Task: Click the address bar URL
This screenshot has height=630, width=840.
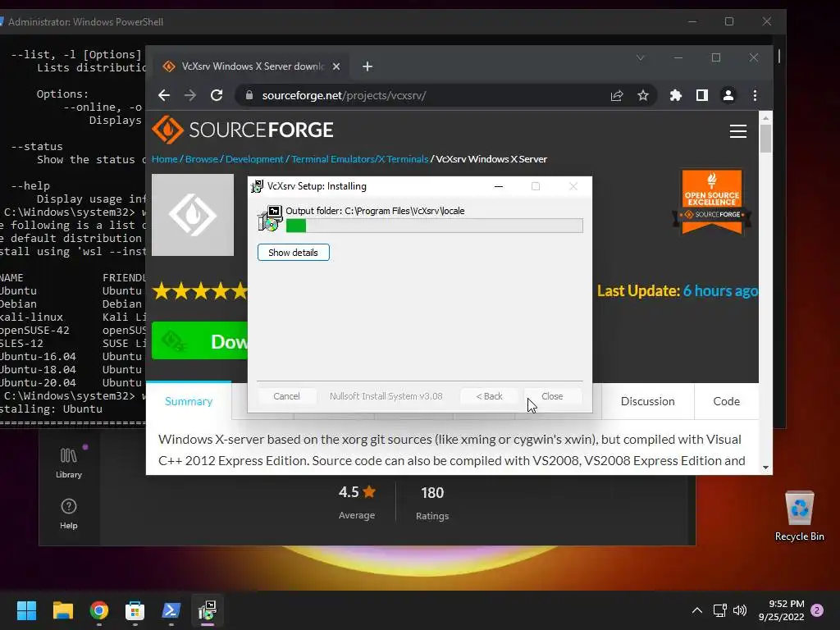Action: point(344,95)
